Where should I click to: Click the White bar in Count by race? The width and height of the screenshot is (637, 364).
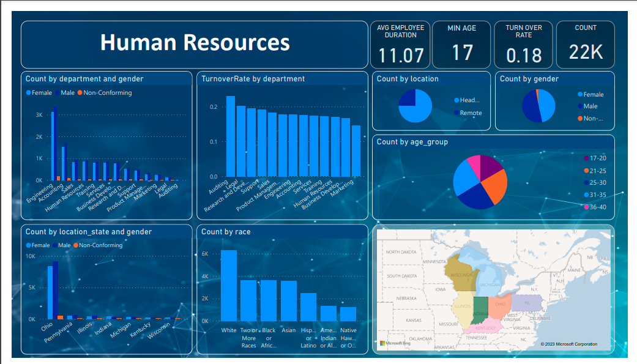(229, 286)
